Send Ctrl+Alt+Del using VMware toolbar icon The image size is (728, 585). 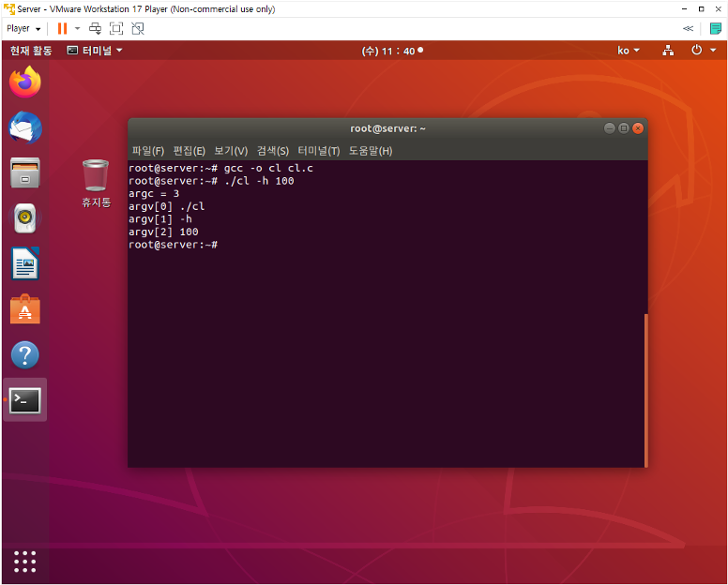pos(95,29)
